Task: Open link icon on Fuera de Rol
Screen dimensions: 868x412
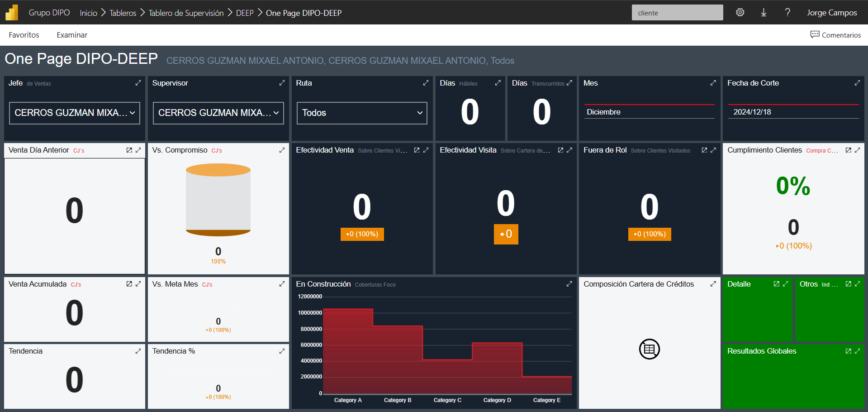Action: coord(704,150)
